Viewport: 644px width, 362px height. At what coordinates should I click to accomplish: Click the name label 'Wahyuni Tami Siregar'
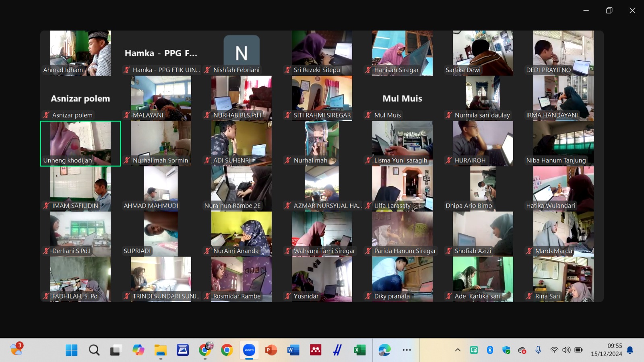click(324, 251)
